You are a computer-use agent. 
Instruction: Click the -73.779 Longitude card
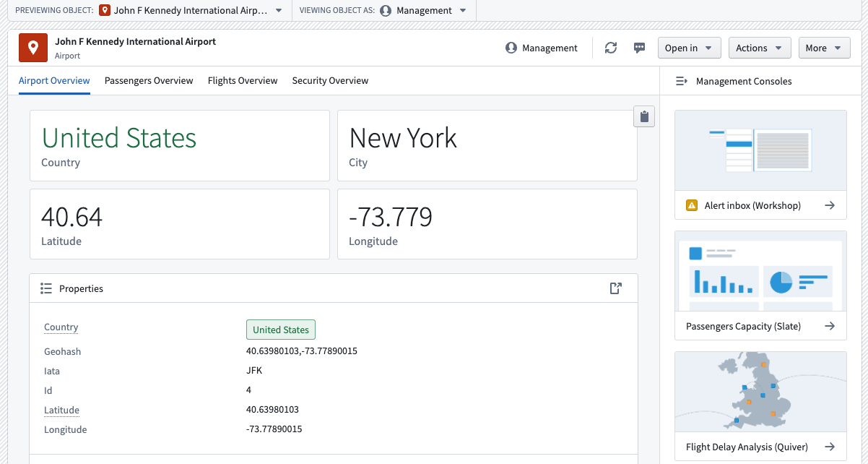(487, 224)
